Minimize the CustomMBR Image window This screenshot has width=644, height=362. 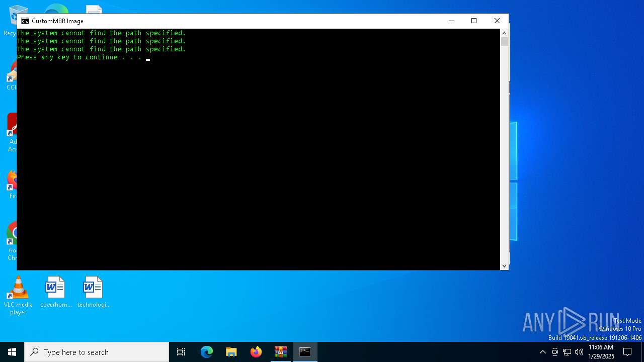451,21
